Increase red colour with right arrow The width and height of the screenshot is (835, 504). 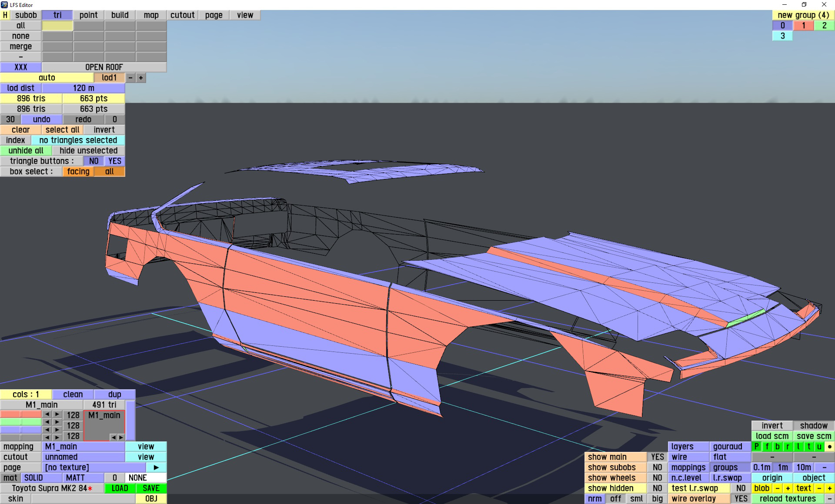tap(57, 415)
